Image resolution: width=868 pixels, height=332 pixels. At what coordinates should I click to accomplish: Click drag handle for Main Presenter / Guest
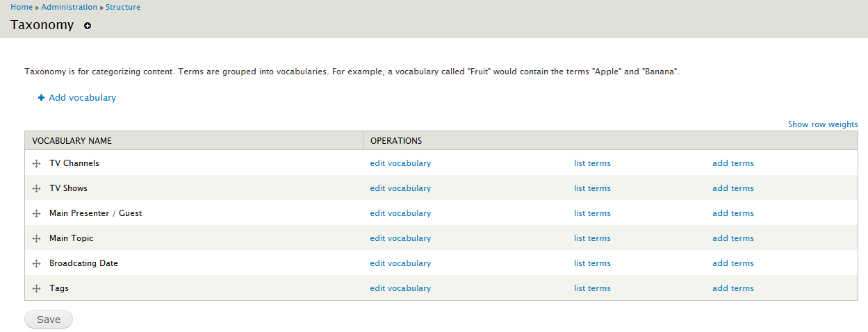tap(37, 214)
